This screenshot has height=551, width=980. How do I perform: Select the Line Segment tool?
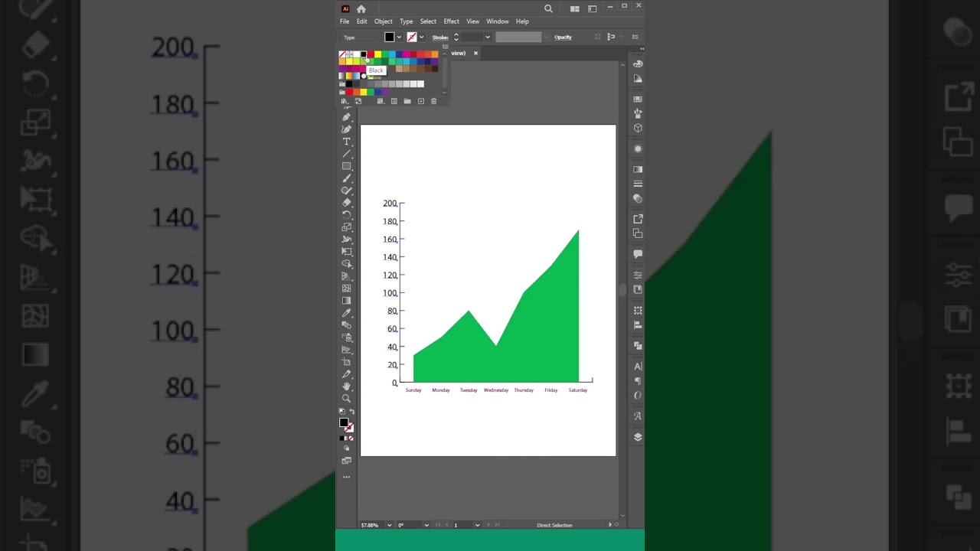point(346,154)
